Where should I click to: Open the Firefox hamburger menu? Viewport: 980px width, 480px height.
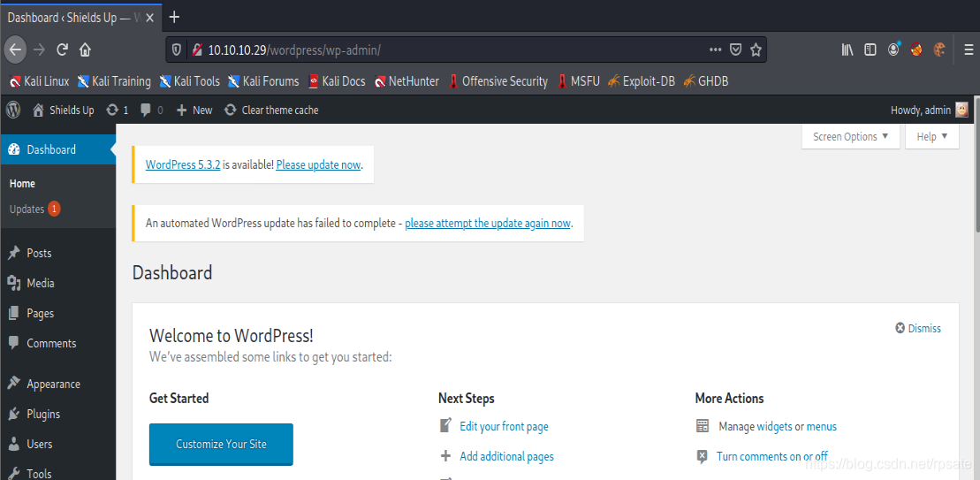tap(969, 50)
